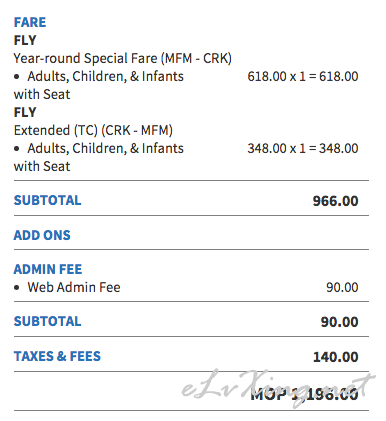The image size is (386, 421).
Task: Click the FARE section heading
Action: pos(30,22)
